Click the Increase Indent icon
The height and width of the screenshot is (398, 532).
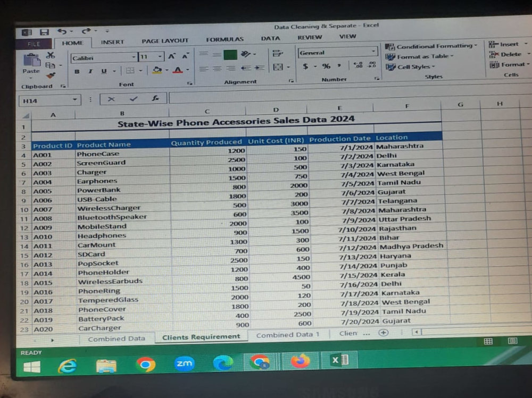click(260, 68)
